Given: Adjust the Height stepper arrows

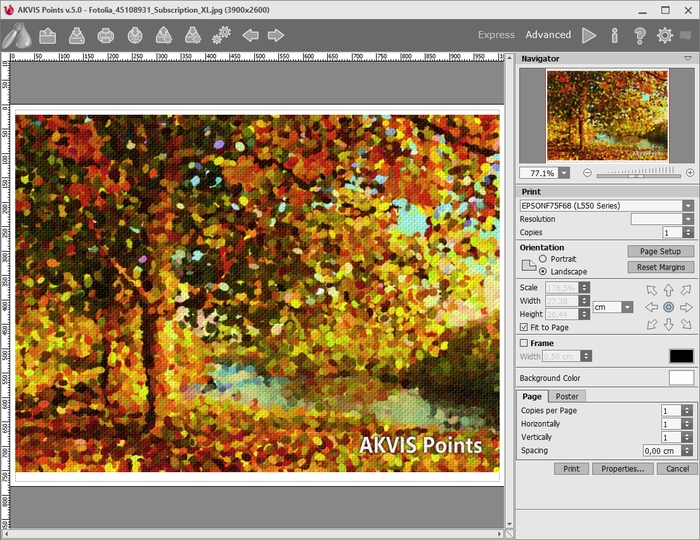Looking at the screenshot, I should pyautogui.click(x=584, y=314).
